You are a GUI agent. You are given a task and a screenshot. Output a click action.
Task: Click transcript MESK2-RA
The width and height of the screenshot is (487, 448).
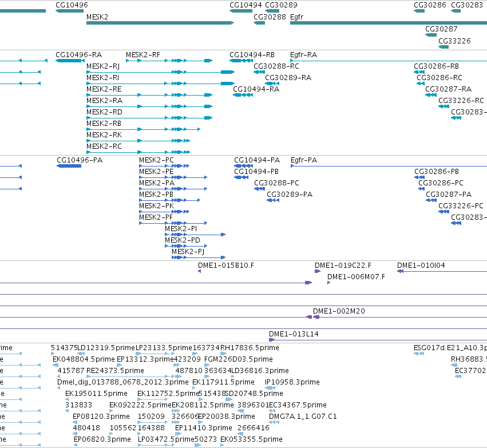(x=104, y=101)
